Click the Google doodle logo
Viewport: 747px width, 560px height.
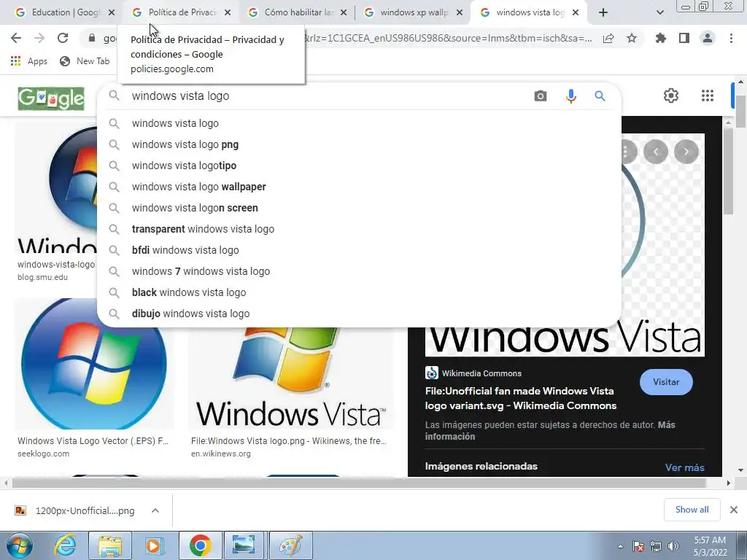pos(51,98)
